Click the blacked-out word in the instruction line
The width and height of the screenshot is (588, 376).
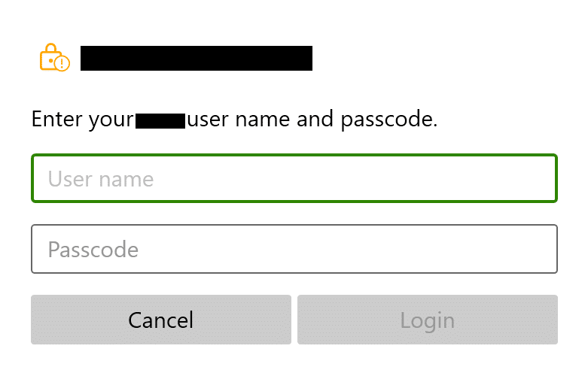(160, 120)
